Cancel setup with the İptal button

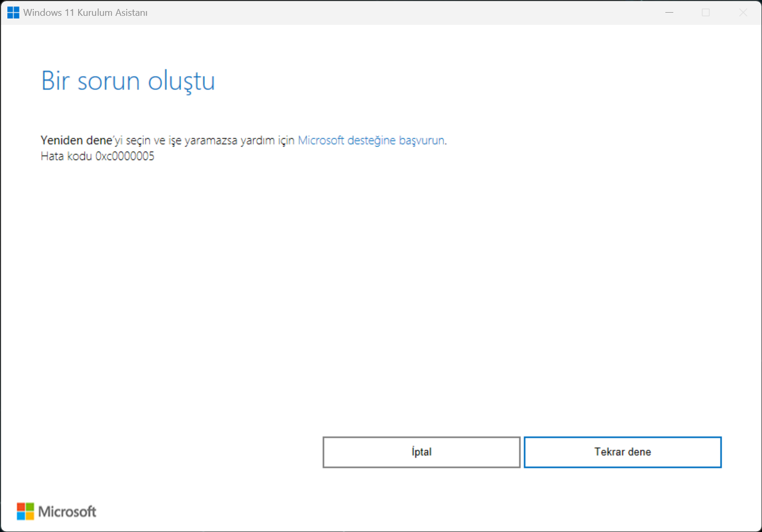pyautogui.click(x=421, y=452)
